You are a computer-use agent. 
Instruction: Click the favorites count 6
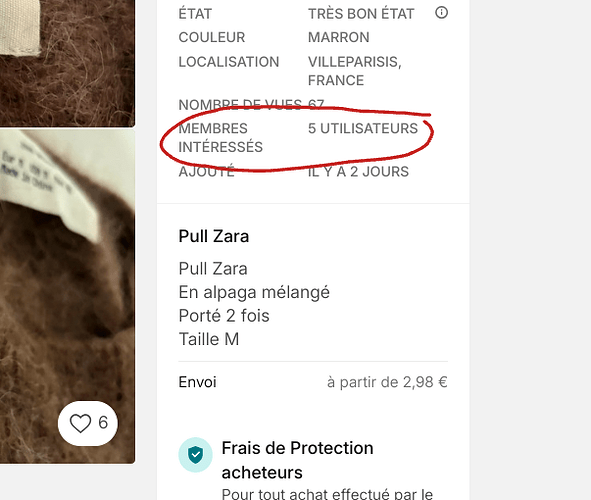click(103, 423)
